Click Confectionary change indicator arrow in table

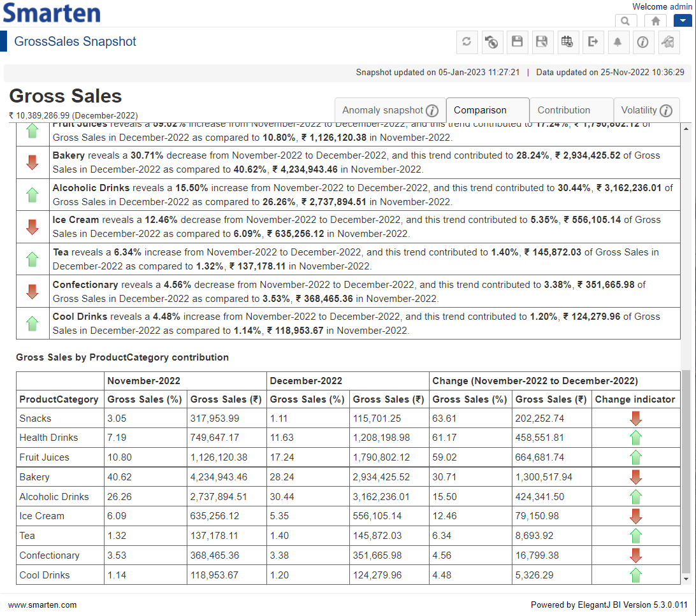635,555
